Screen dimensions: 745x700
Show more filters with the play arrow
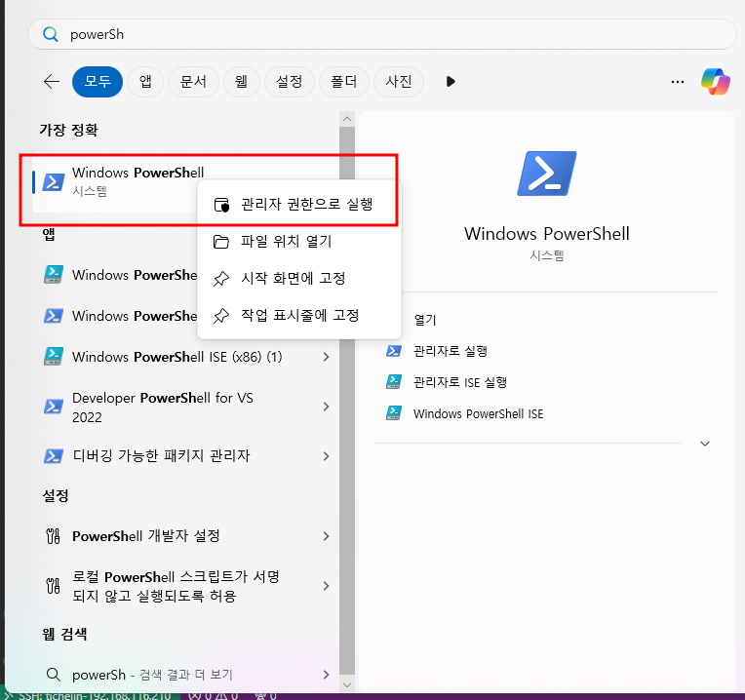pyautogui.click(x=451, y=82)
